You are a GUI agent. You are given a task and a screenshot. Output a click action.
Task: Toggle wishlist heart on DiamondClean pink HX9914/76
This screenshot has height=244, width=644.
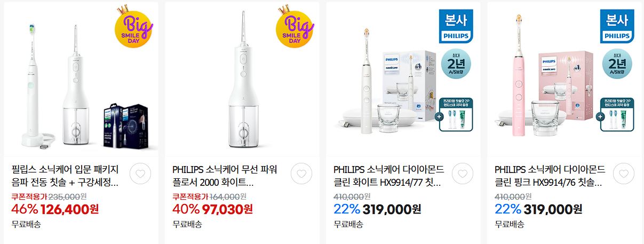click(624, 174)
